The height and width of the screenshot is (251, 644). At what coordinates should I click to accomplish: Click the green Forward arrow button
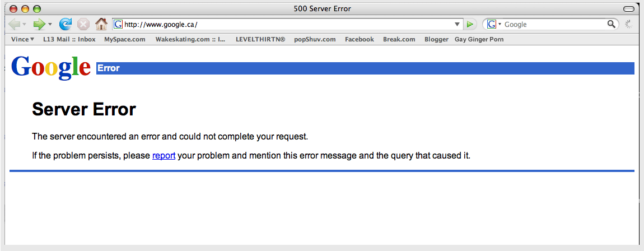click(x=39, y=24)
